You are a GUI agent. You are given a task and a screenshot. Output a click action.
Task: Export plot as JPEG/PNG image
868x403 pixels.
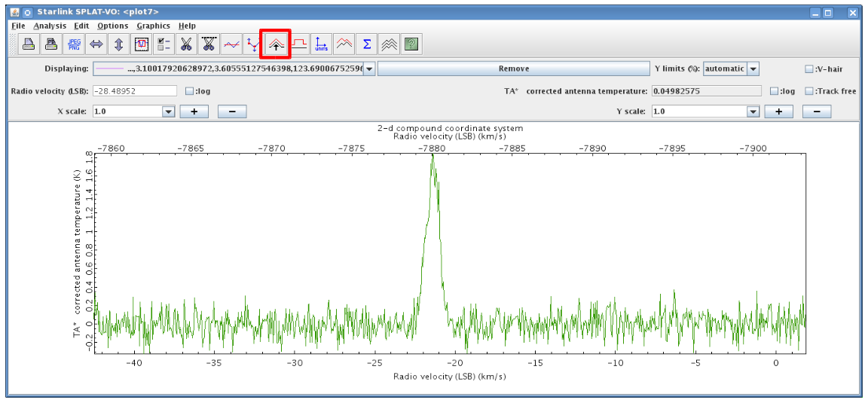(74, 44)
